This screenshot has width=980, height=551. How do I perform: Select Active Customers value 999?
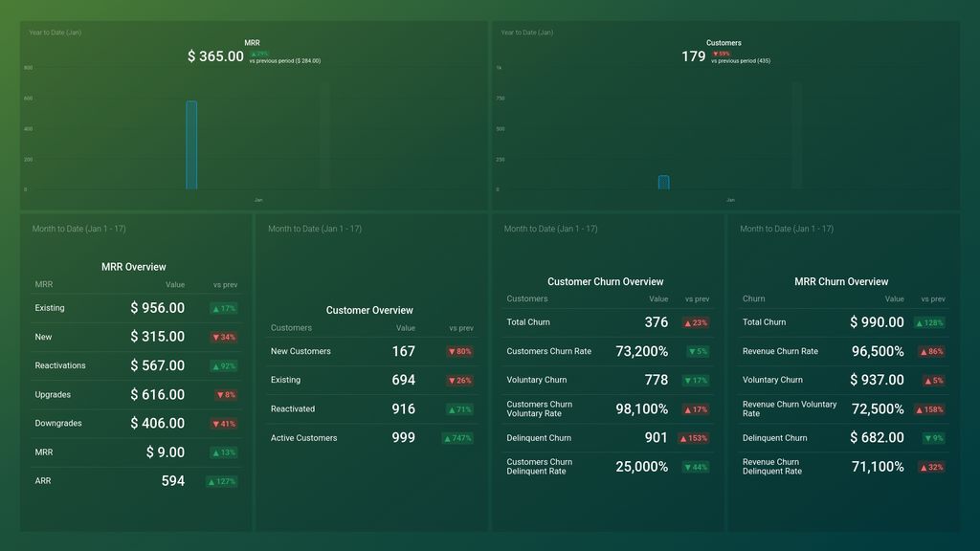[404, 438]
